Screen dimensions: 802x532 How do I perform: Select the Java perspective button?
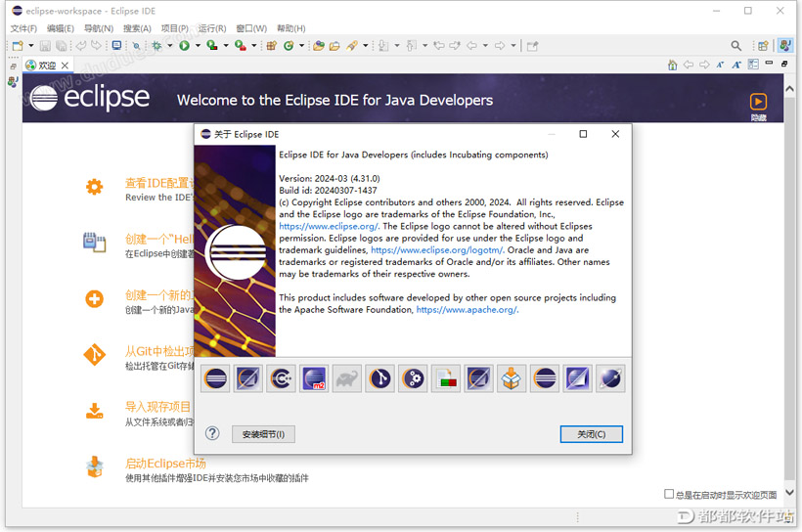coord(785,46)
